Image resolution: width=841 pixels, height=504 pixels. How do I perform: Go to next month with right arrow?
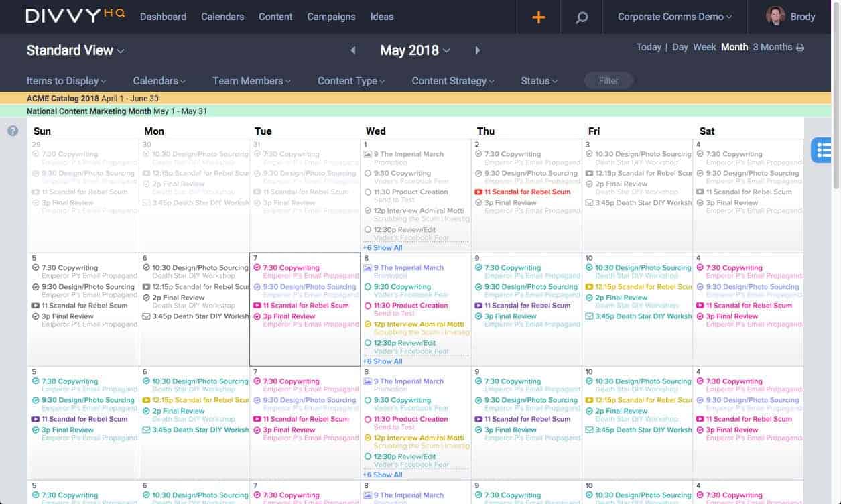(478, 50)
